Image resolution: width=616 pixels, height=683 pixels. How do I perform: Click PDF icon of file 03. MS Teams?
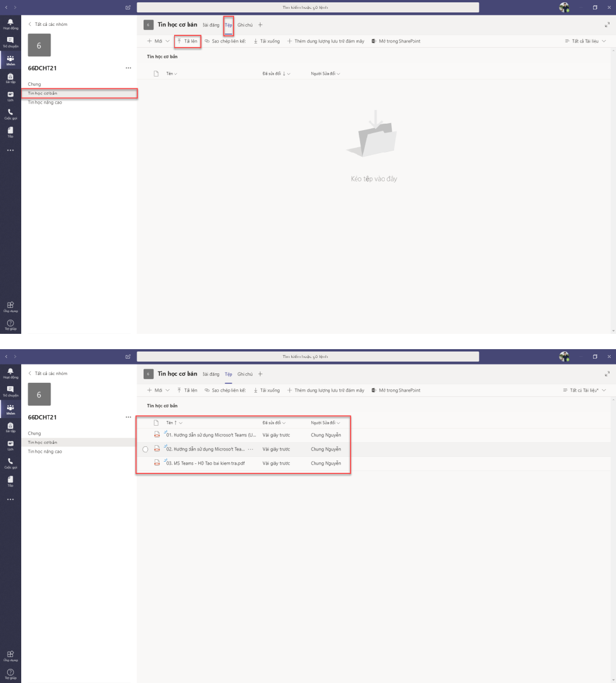pos(157,463)
